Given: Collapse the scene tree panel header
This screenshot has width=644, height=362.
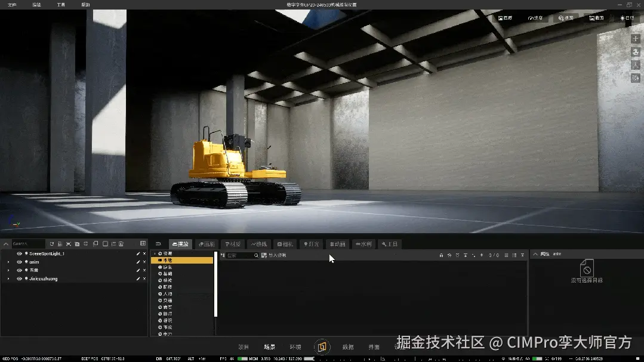Looking at the screenshot, I should click(5, 243).
